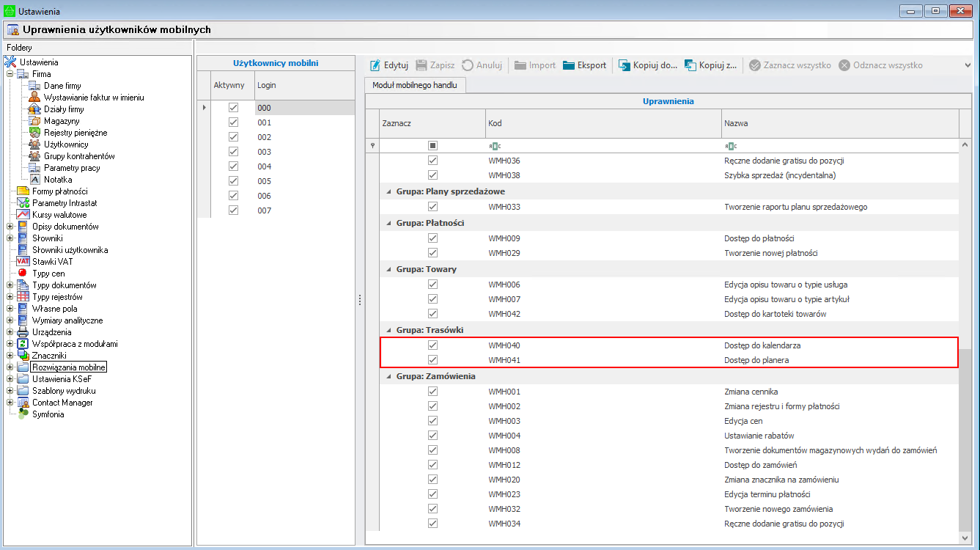This screenshot has height=550, width=980.
Task: Select Formy płatności icon
Action: tap(23, 191)
